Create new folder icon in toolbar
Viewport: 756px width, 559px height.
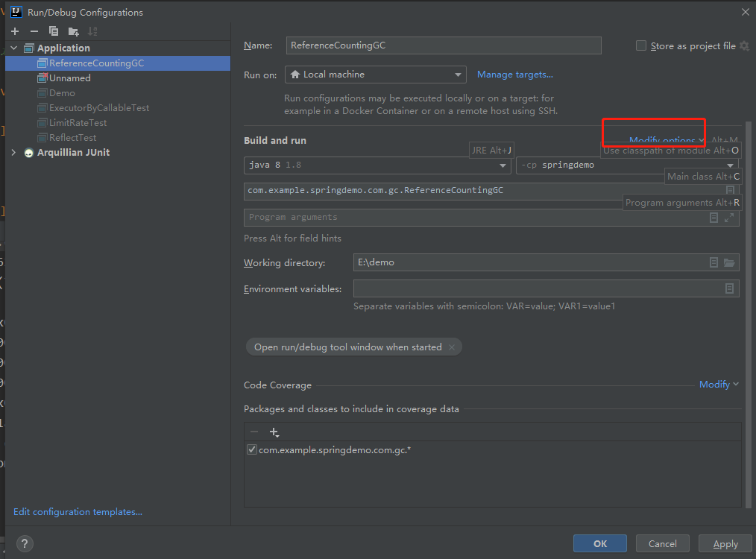click(73, 32)
